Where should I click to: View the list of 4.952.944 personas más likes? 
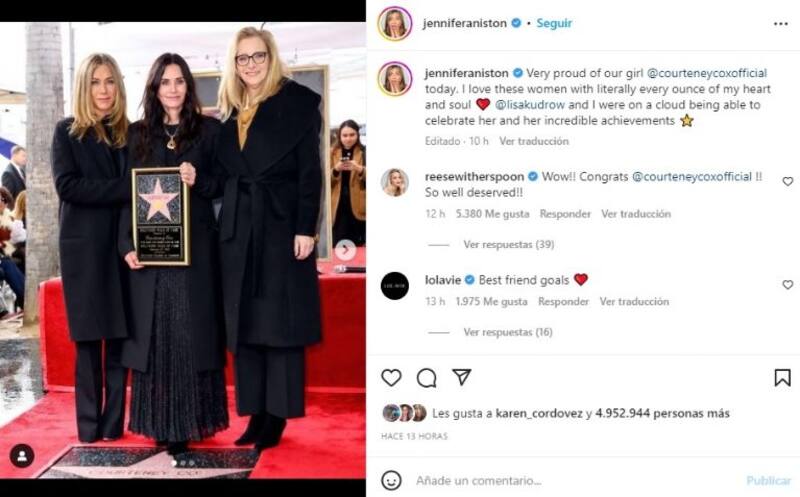pyautogui.click(x=662, y=413)
